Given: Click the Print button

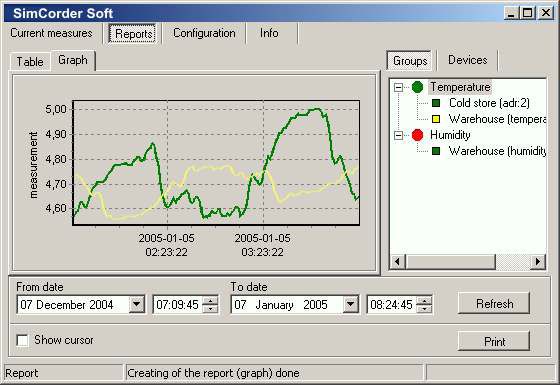Looking at the screenshot, I should 494,341.
